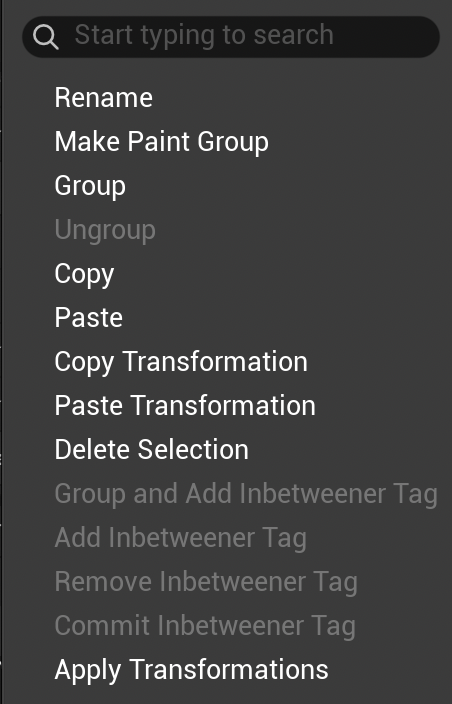This screenshot has width=452, height=704.
Task: Choose Remove Inbetweener Tag option
Action: tap(206, 582)
